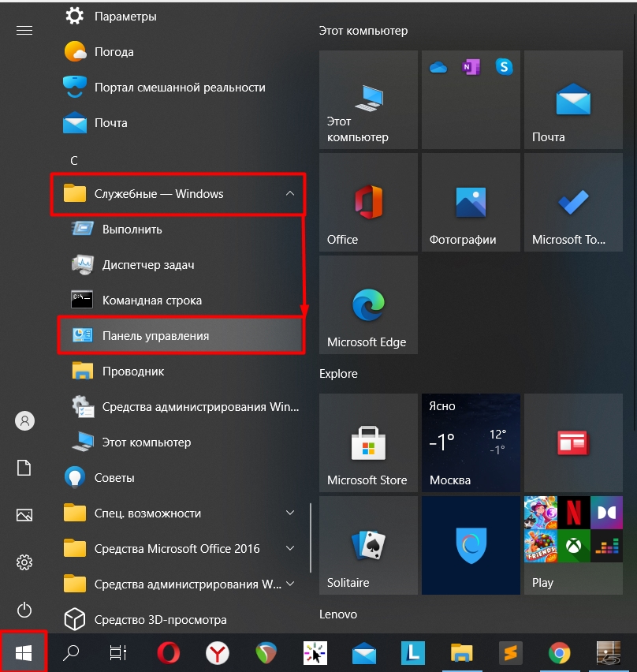Screen dimensions: 637x672
Task: Open Портал смешанной реальности
Action: 178,88
